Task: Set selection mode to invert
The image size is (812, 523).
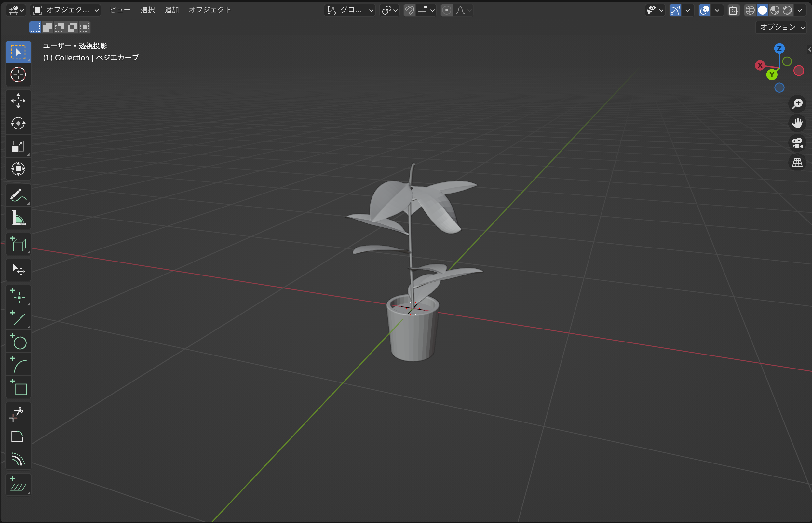Action: (72, 27)
